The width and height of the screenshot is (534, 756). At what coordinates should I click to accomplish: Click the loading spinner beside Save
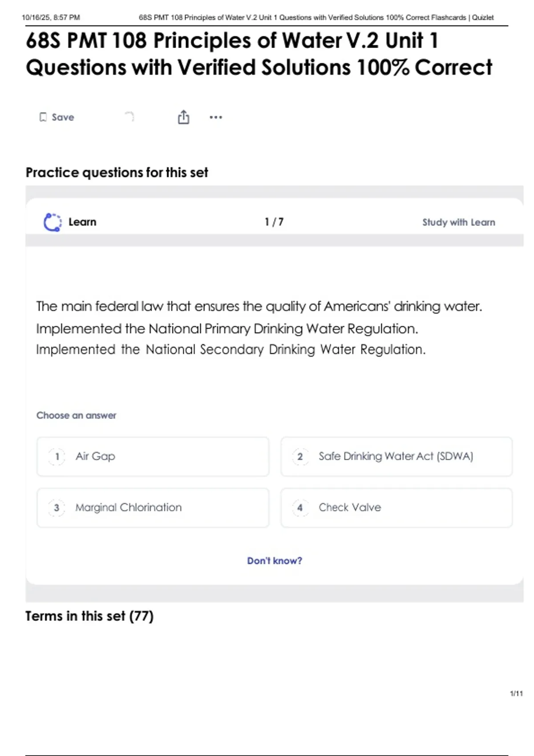(x=129, y=117)
